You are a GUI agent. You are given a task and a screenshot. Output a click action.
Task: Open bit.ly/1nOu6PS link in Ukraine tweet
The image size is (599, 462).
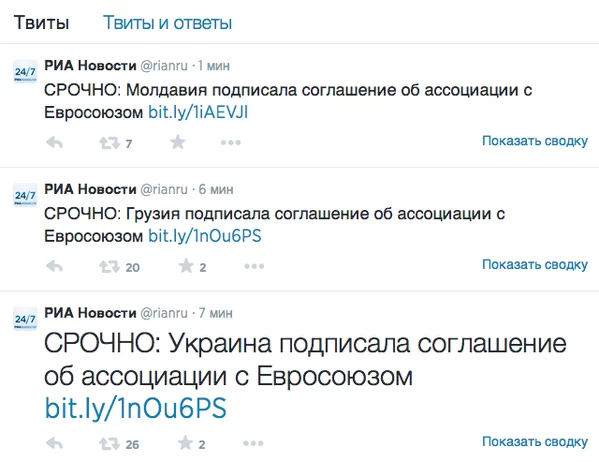[x=136, y=408]
